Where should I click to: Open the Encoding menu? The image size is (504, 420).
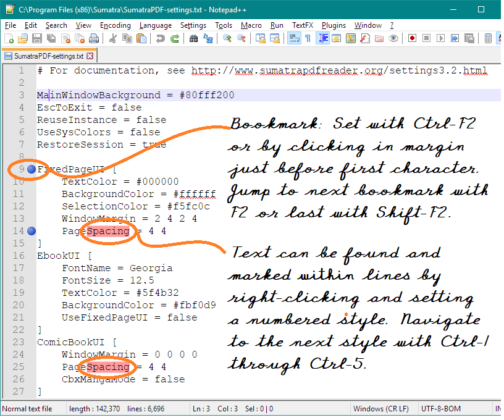click(115, 25)
